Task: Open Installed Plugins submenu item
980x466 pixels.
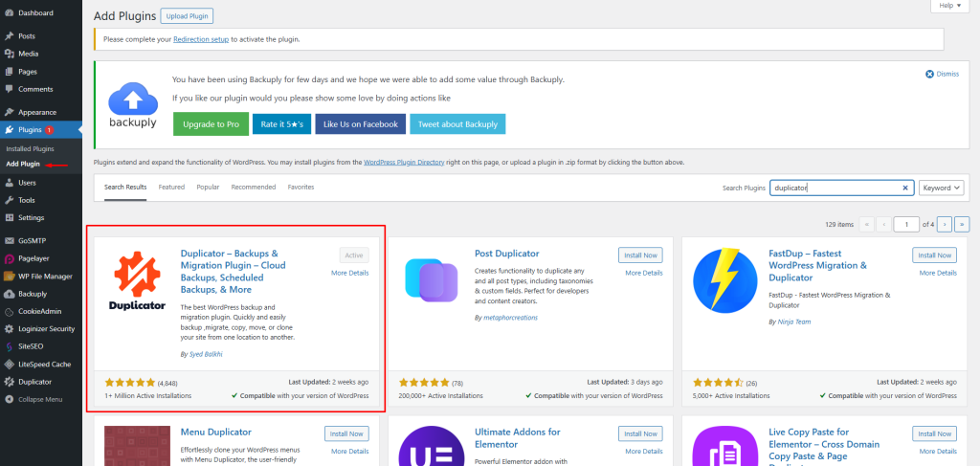Action: click(30, 148)
